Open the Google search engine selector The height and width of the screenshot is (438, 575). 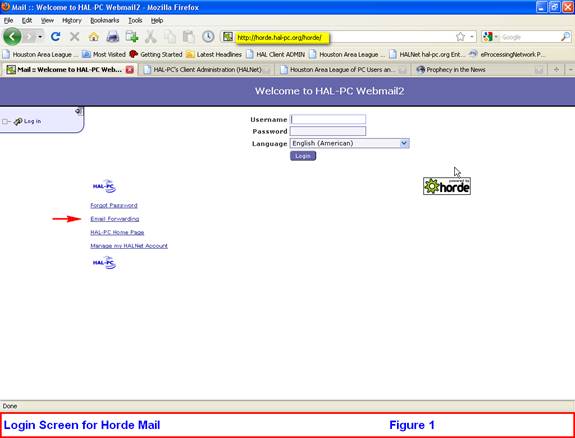point(490,37)
